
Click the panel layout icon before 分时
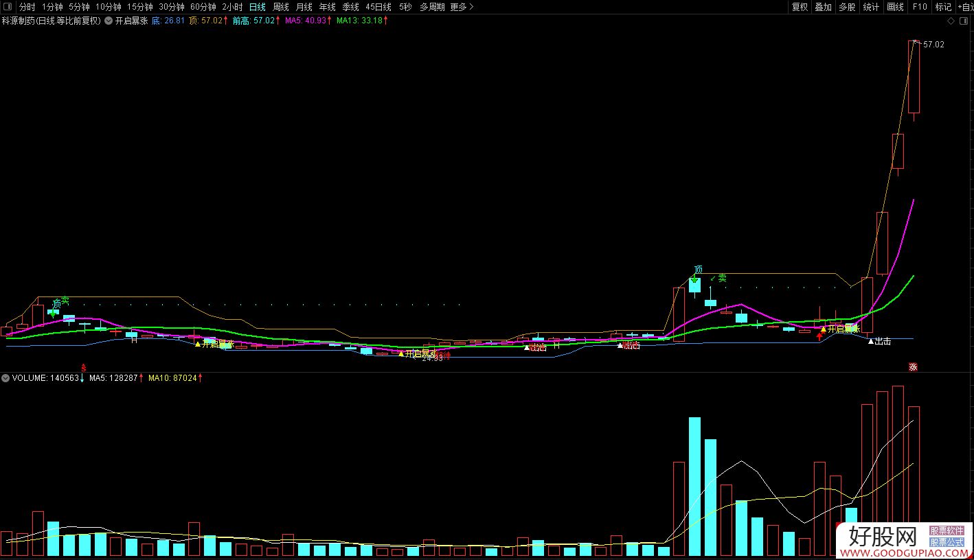pos(9,7)
